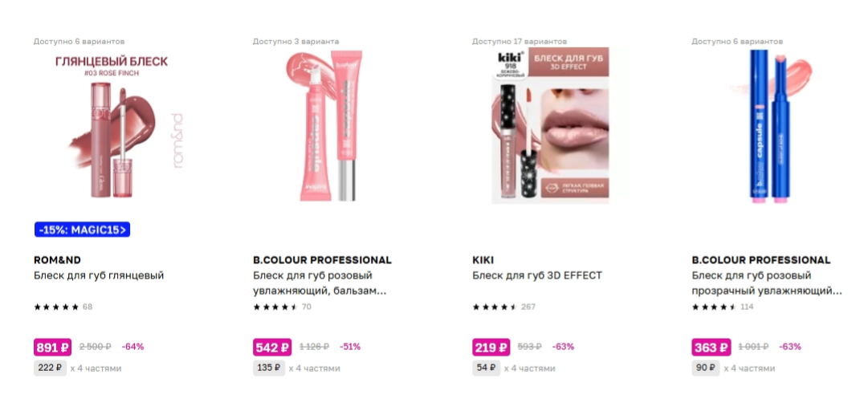This screenshot has height=419, width=868.
Task: Click the -15%: MAGIC15 promo badge
Action: [x=82, y=230]
